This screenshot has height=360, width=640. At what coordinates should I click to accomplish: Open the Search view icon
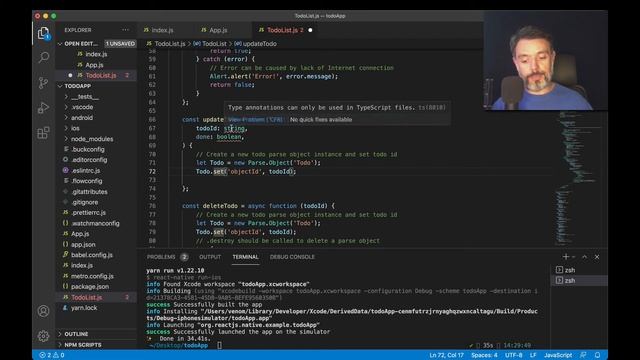click(x=43, y=58)
